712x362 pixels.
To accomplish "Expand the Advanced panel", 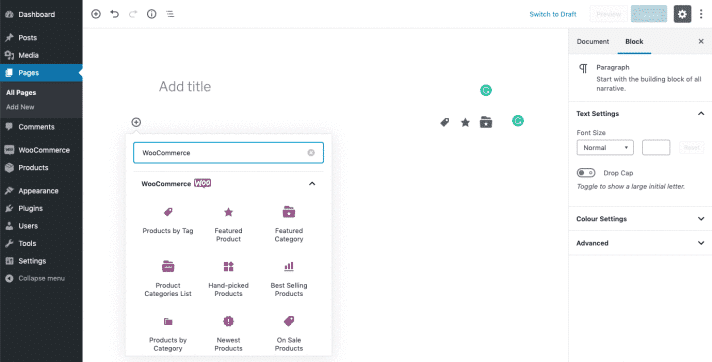I will click(640, 243).
